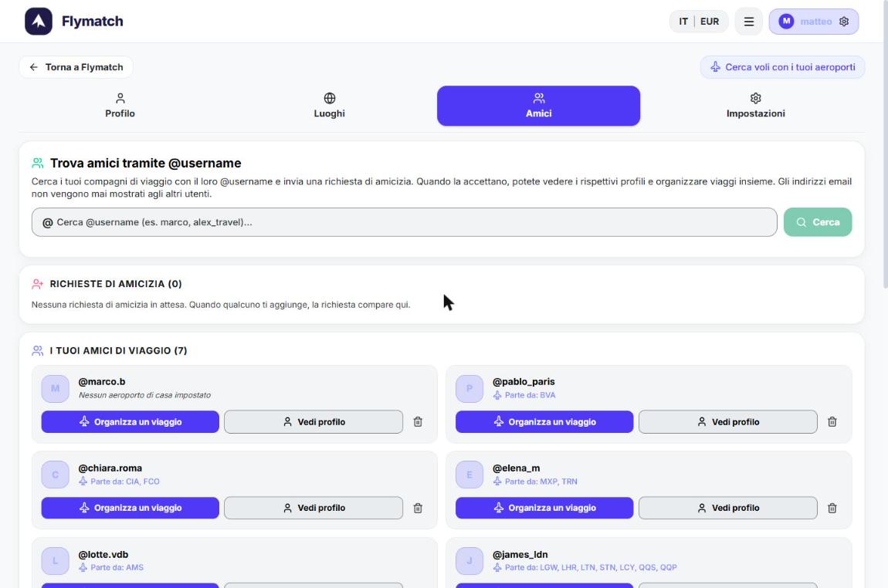Screen dimensions: 888x588
Task: Click the @lotte.vdb username
Action: [103, 555]
